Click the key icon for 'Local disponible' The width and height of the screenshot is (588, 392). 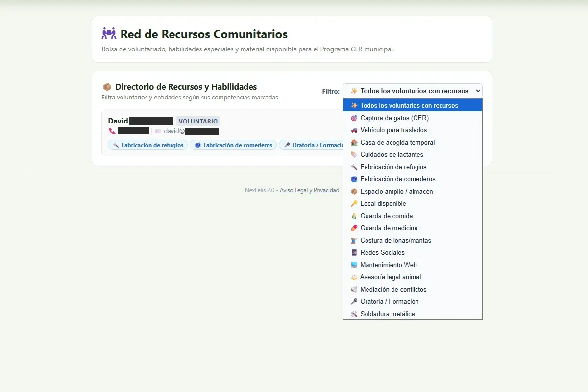click(x=354, y=203)
